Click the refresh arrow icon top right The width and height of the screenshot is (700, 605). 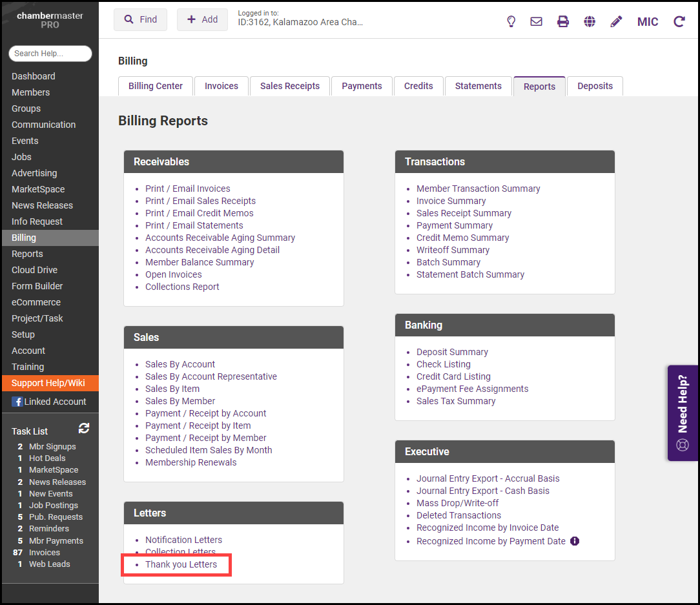679,21
